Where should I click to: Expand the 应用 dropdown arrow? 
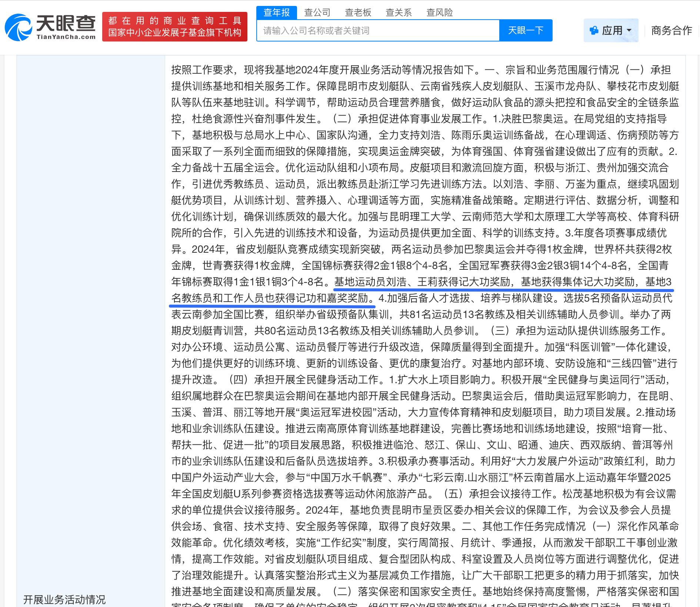(x=629, y=30)
